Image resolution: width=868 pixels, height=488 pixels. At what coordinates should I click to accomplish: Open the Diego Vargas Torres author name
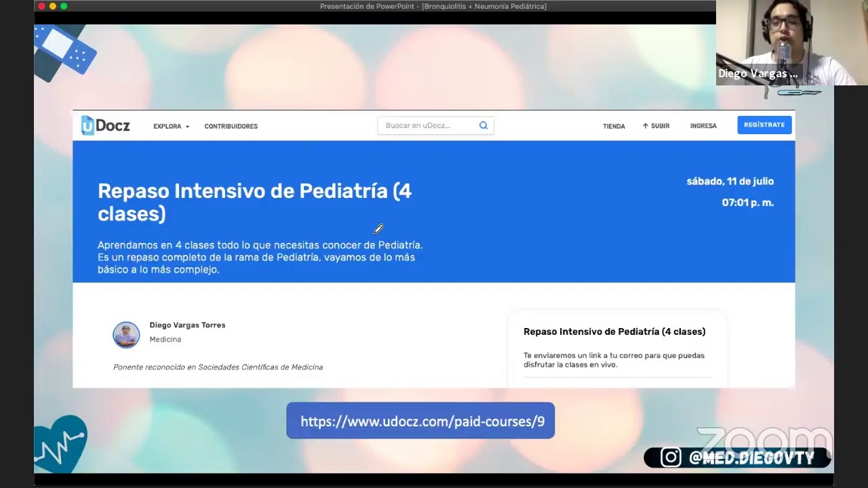pos(187,325)
